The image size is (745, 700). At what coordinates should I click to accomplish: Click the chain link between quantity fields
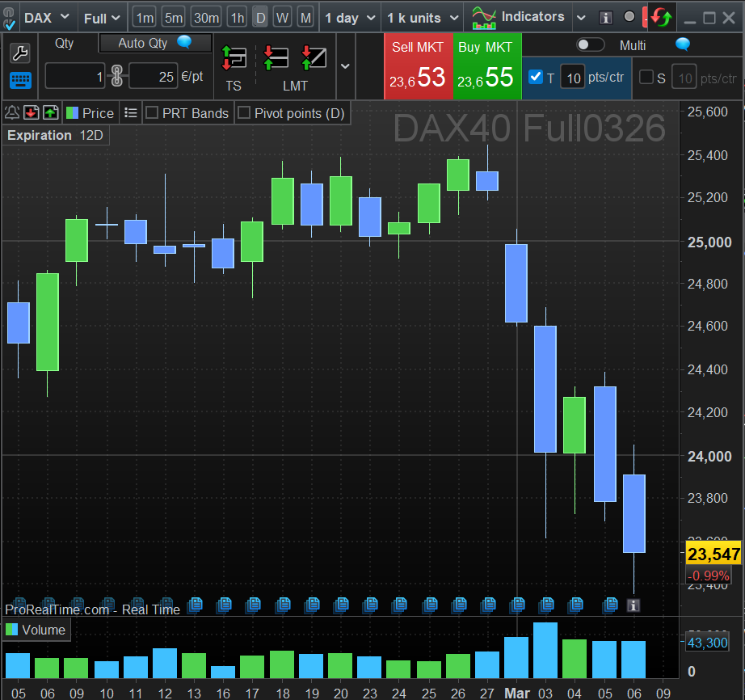(x=116, y=78)
